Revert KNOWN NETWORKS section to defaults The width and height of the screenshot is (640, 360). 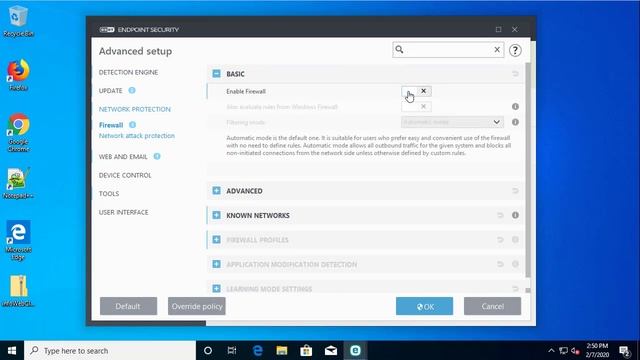(x=500, y=215)
